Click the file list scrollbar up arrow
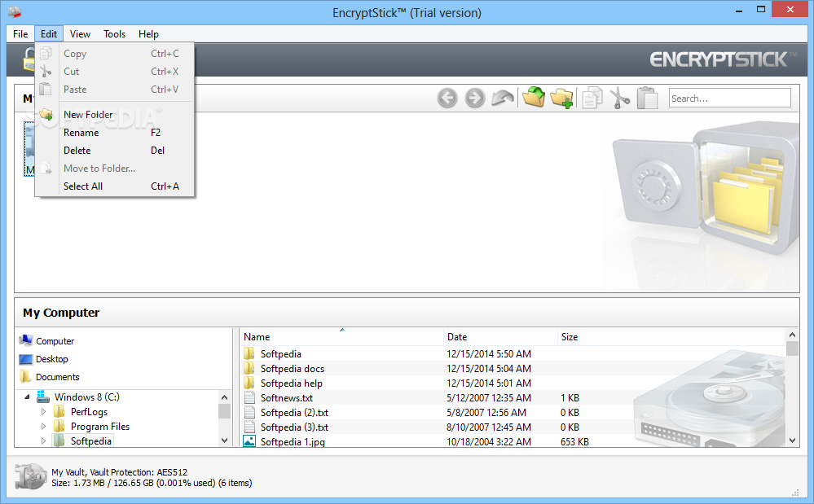Image resolution: width=814 pixels, height=504 pixels. [x=792, y=335]
